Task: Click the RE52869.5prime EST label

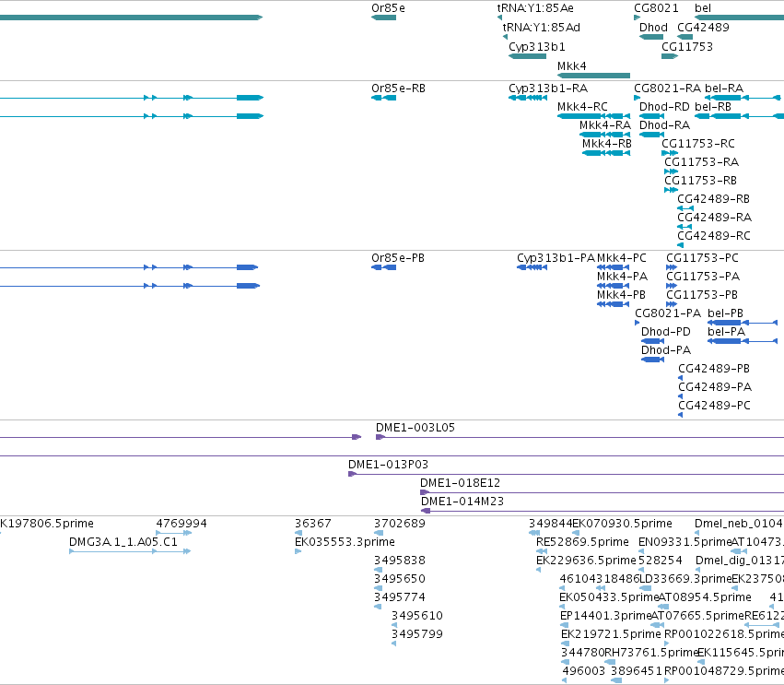Action: point(582,542)
